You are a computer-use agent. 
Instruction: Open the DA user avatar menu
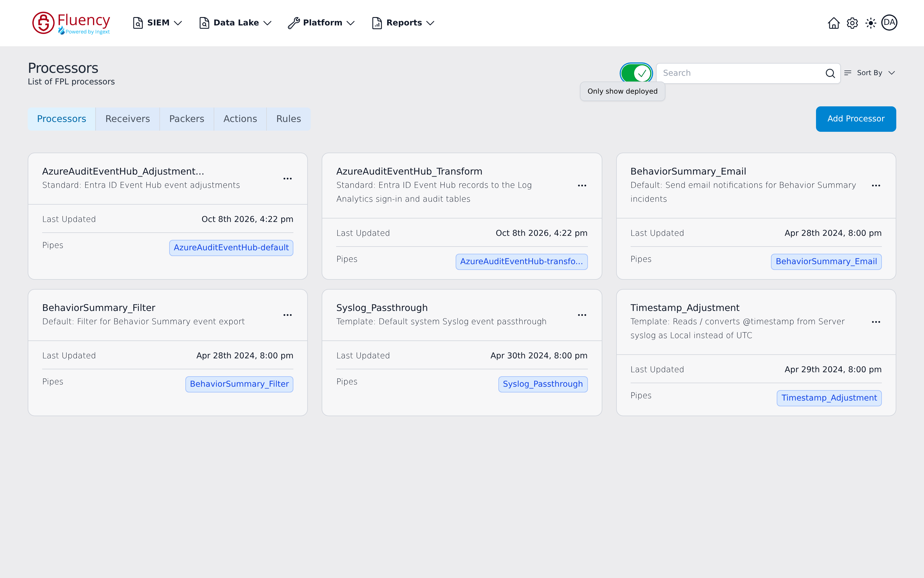tap(889, 23)
